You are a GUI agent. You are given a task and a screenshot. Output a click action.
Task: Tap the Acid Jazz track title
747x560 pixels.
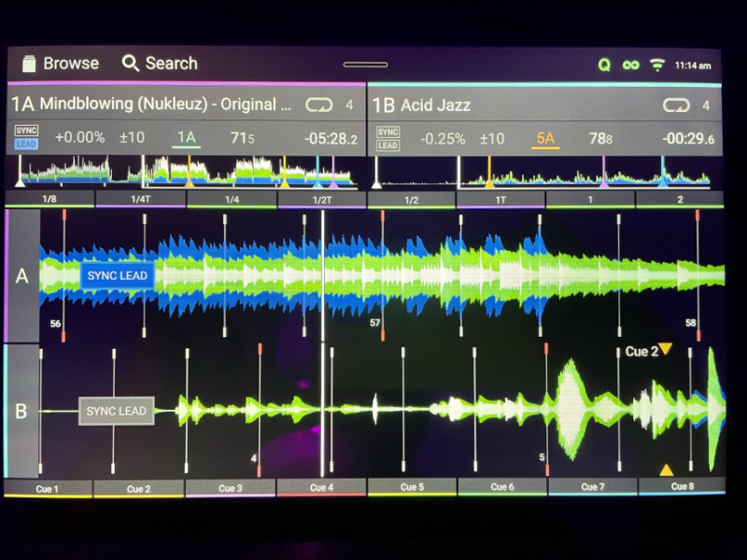(x=435, y=105)
